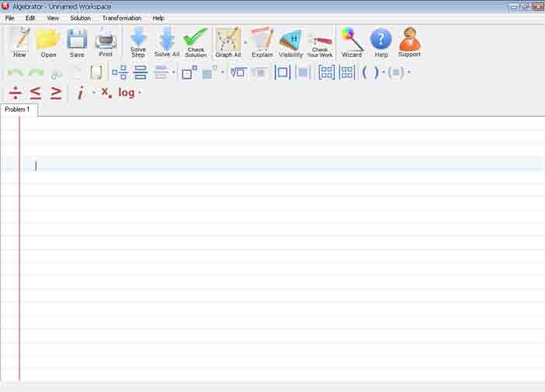Select the Problem 1 tab

tap(18, 110)
